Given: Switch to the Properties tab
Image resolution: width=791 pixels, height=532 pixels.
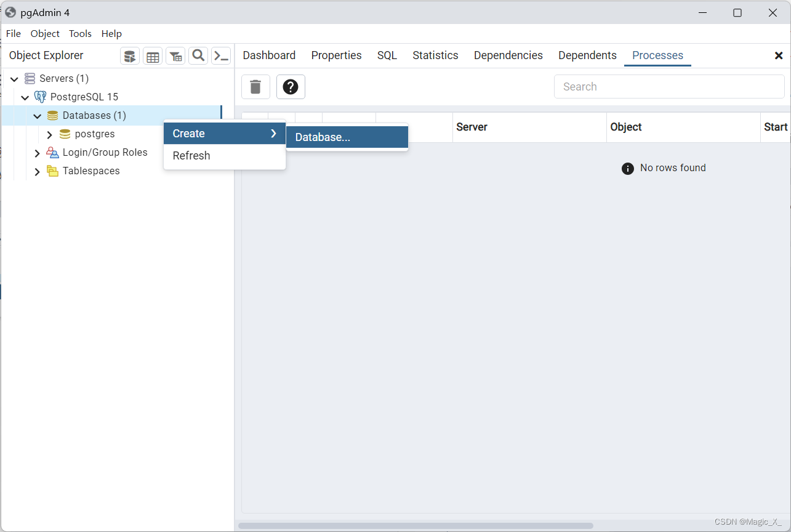Looking at the screenshot, I should 336,55.
